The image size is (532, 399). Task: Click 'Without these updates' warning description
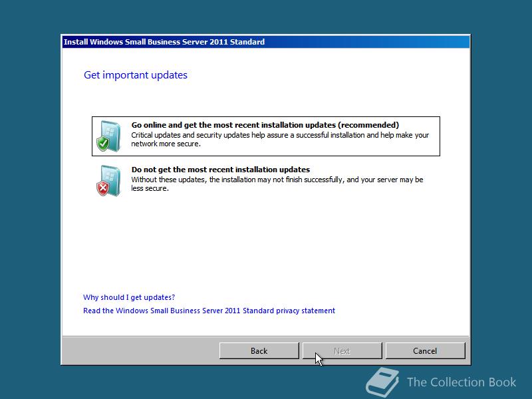click(x=277, y=184)
